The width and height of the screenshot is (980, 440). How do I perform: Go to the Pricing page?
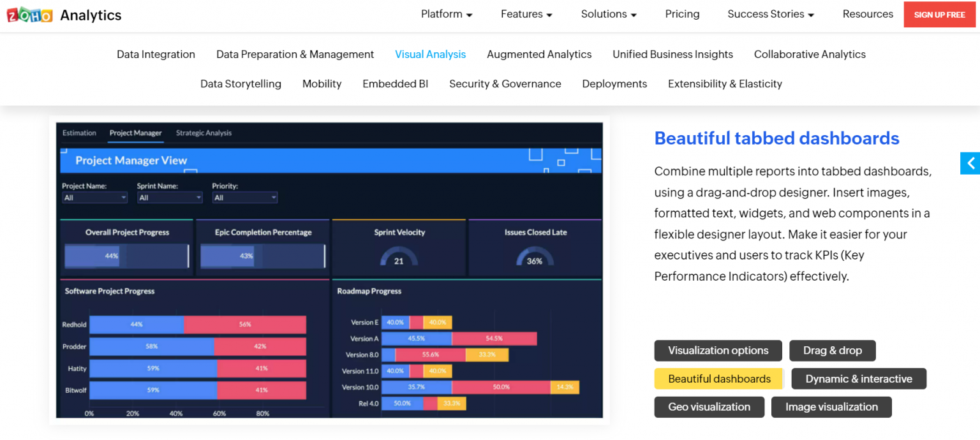click(x=682, y=13)
